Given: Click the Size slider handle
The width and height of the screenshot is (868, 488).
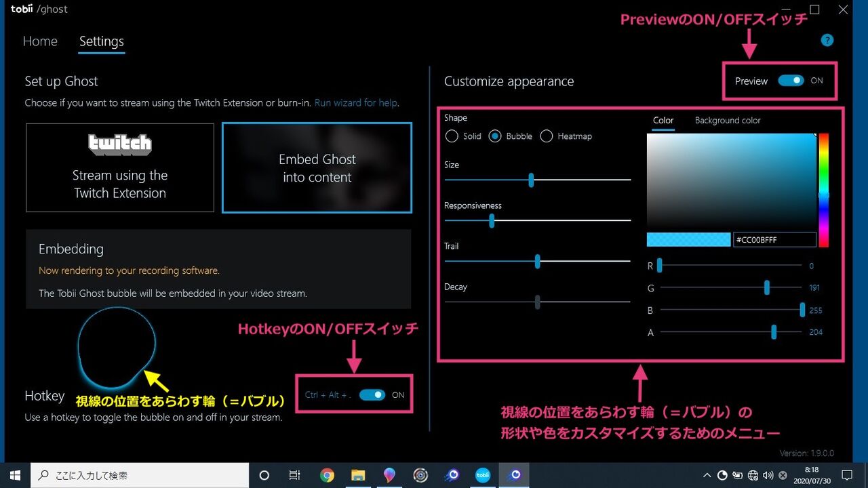Looking at the screenshot, I should coord(531,180).
